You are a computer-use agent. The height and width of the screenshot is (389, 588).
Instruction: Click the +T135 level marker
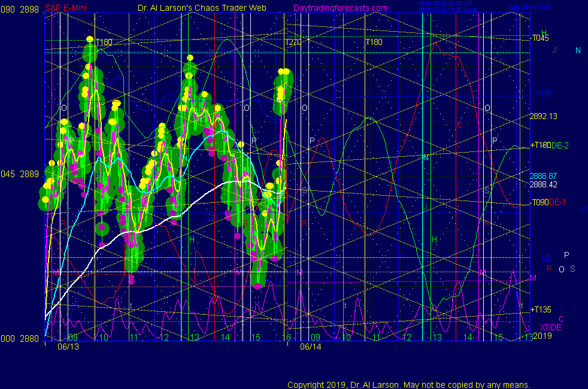(541, 309)
